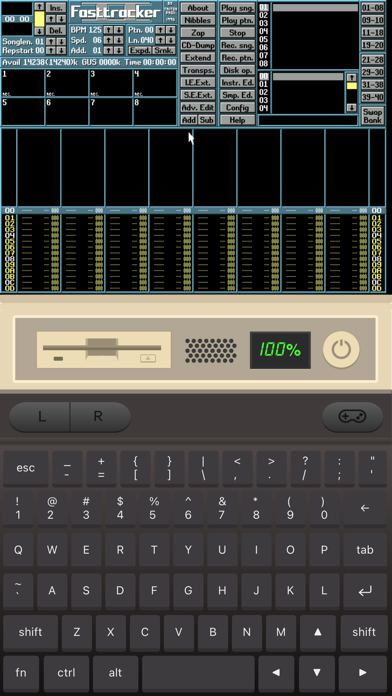Increase Ln. pattern length up arrow
Viewport: 392px width, 696px height.
[x=160, y=40]
